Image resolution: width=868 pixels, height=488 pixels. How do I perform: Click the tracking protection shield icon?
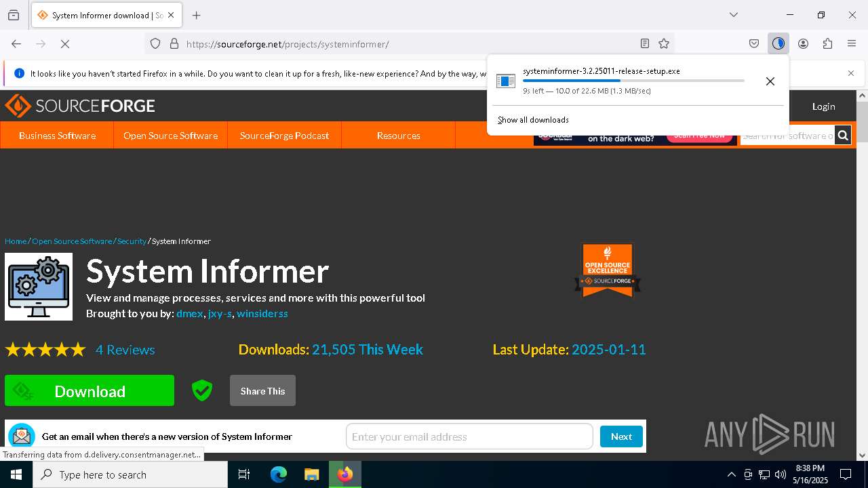[155, 44]
